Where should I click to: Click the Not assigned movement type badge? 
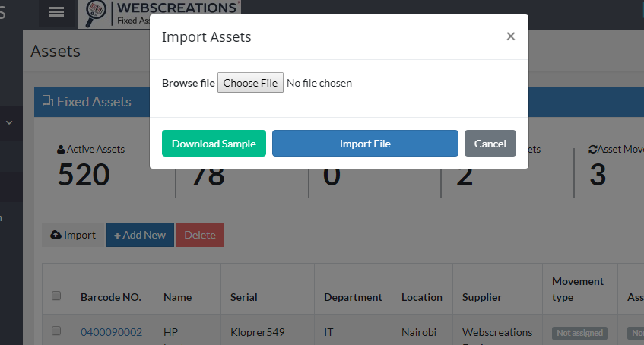pos(579,333)
